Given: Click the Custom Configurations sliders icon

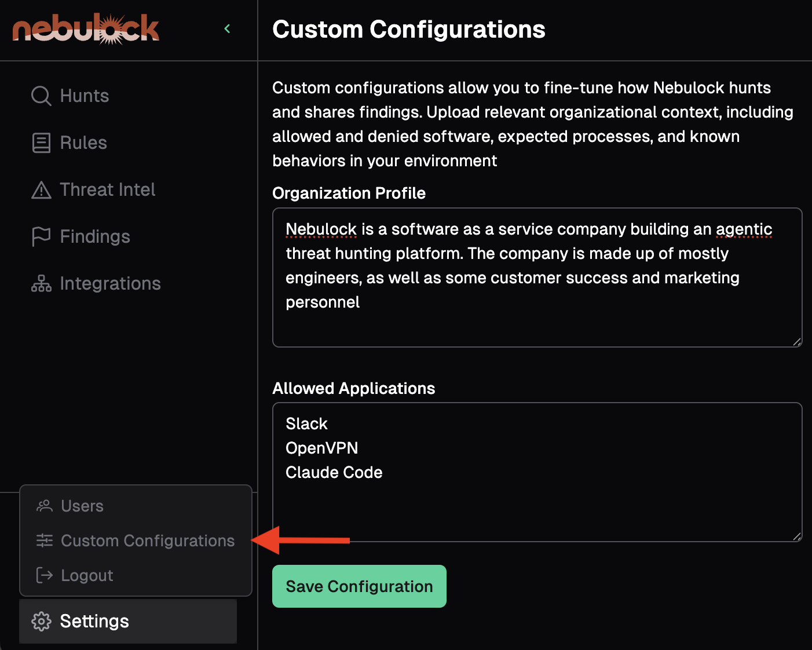Looking at the screenshot, I should [45, 541].
